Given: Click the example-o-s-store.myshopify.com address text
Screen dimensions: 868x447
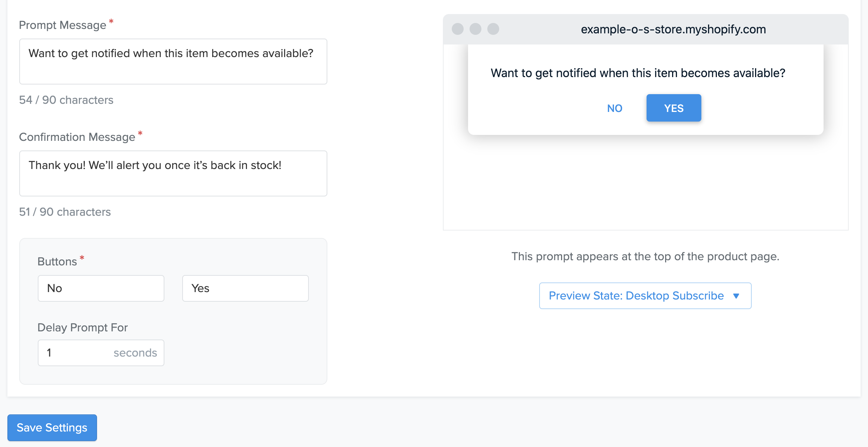Looking at the screenshot, I should click(x=673, y=29).
